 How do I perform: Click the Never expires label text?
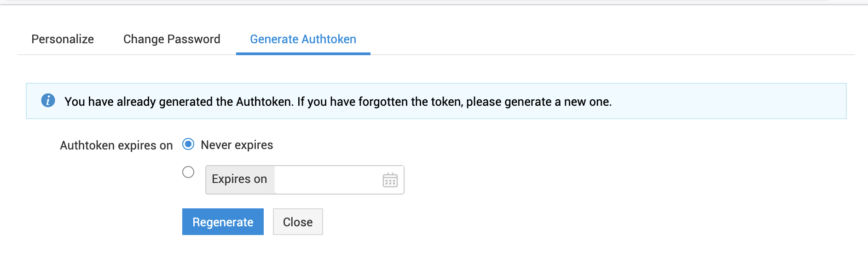[237, 145]
